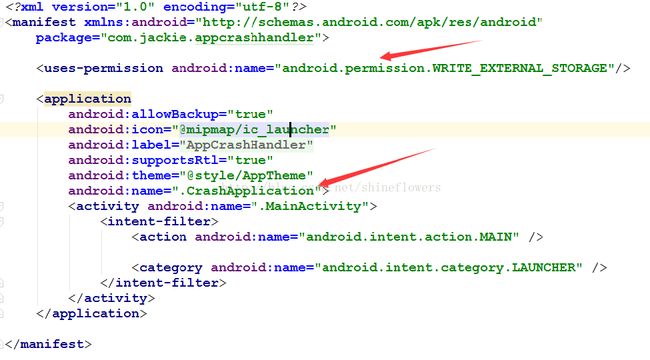Click the schemas.android.com namespace URL
This screenshot has width=650, height=360.
(x=369, y=22)
